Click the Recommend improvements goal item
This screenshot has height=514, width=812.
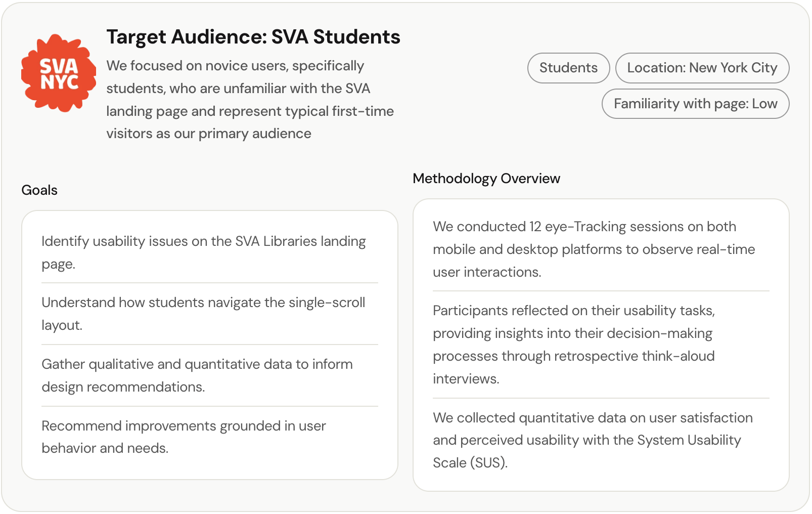click(x=184, y=437)
